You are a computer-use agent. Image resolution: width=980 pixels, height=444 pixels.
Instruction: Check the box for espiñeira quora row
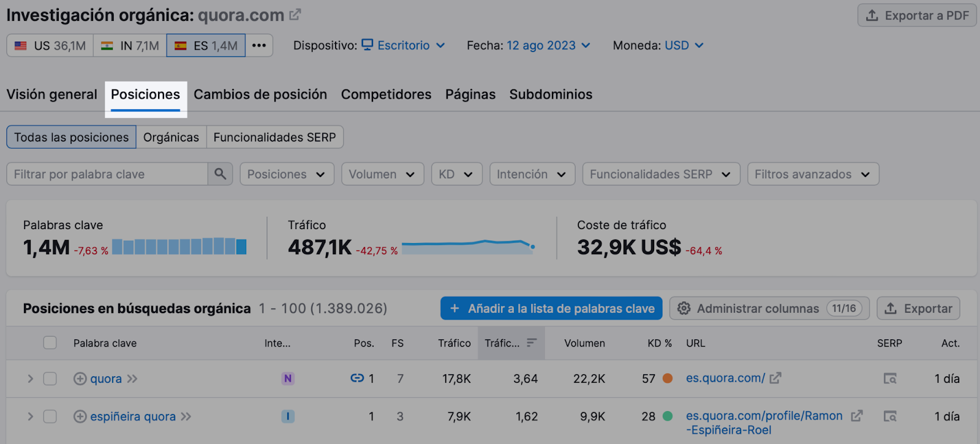coord(50,416)
